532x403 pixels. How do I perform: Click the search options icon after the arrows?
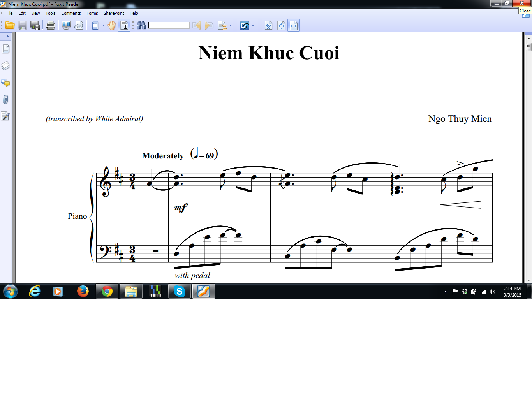click(222, 26)
